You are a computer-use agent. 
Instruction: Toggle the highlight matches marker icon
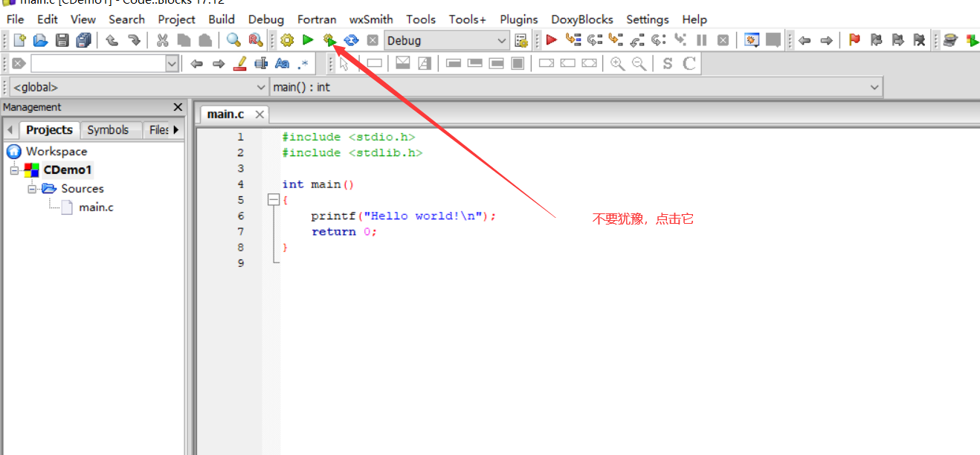(x=239, y=64)
